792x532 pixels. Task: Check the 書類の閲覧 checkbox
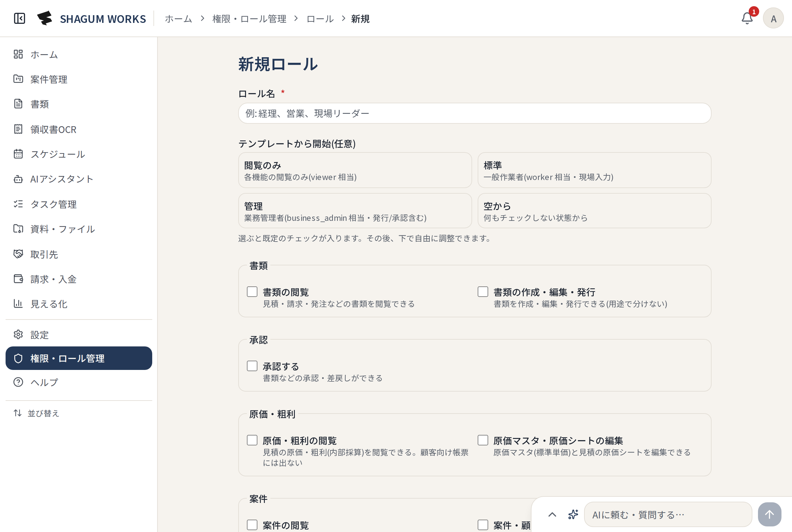click(252, 292)
